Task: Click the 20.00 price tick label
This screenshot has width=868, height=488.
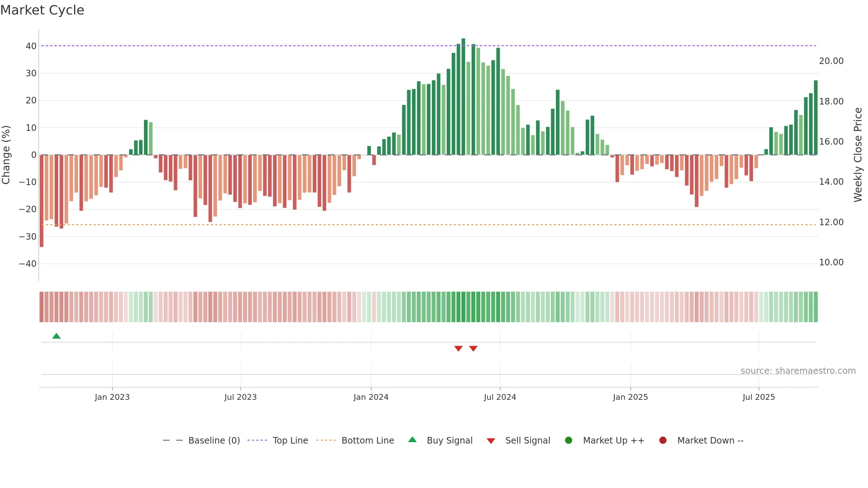Action: click(831, 61)
